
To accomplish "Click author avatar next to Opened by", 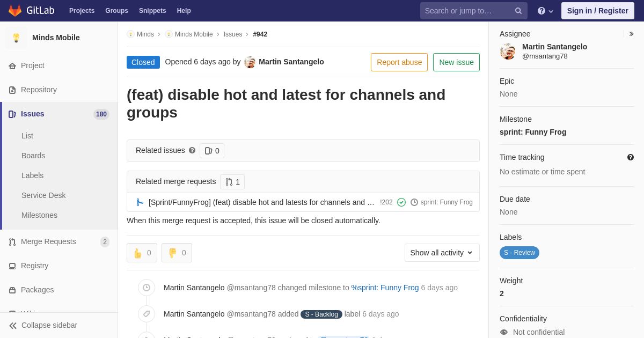I will pos(250,62).
